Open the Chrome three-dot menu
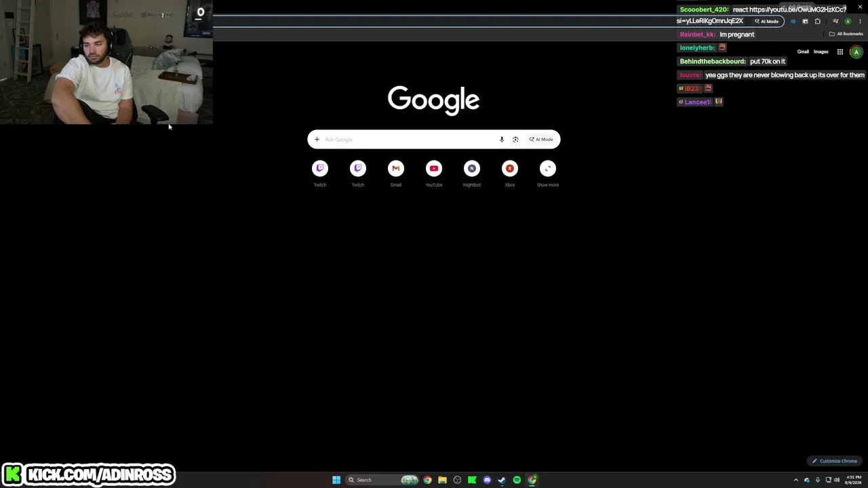Viewport: 868px width, 488px height. 860,21
